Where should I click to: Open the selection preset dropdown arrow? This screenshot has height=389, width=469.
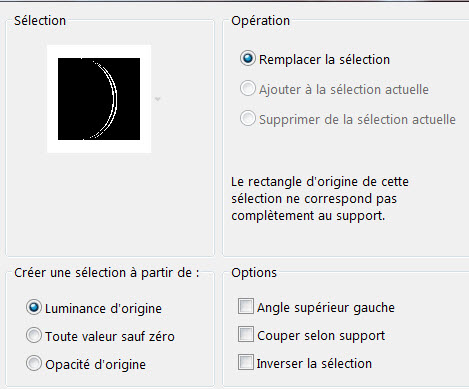tap(158, 99)
